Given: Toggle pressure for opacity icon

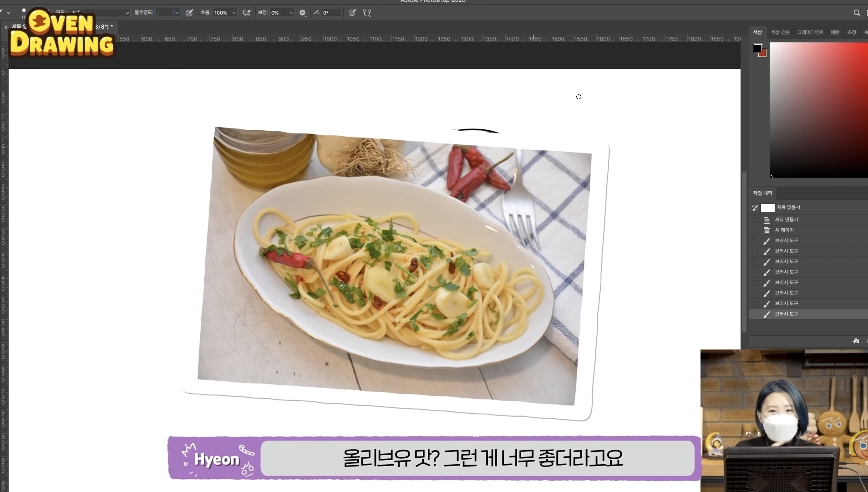Looking at the screenshot, I should [189, 13].
